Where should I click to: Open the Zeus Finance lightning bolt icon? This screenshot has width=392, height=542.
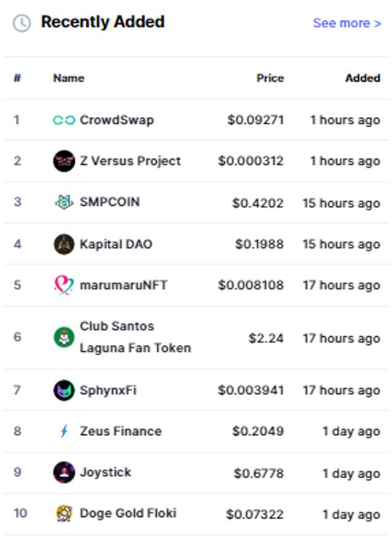coord(64,431)
